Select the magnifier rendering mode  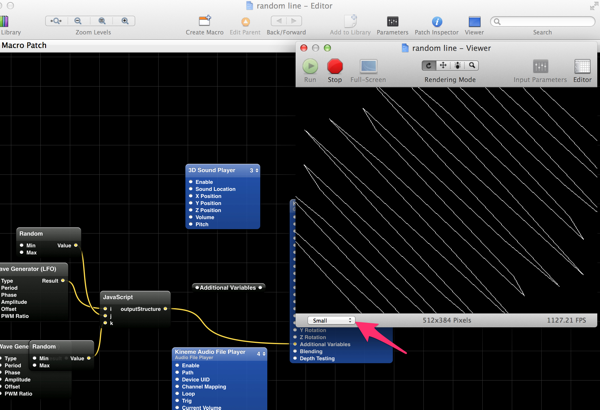click(472, 66)
